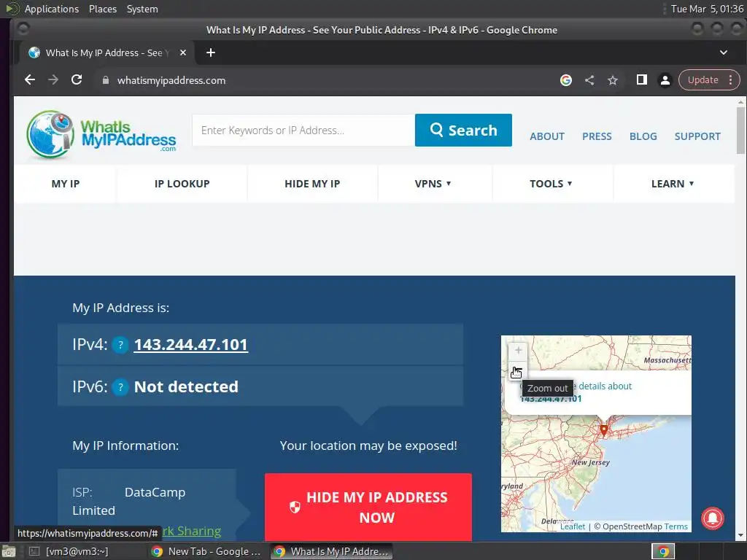Click the address bar URL
Image resolution: width=747 pixels, height=560 pixels.
(171, 80)
